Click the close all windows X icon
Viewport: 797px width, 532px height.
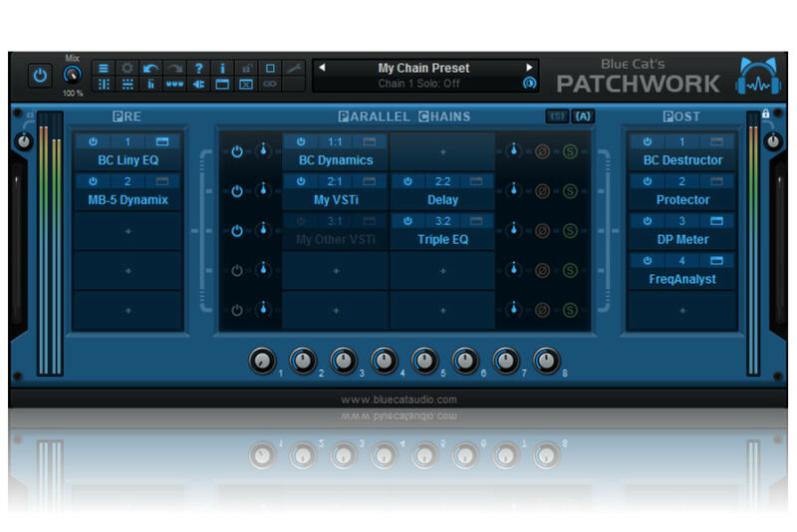(x=246, y=85)
